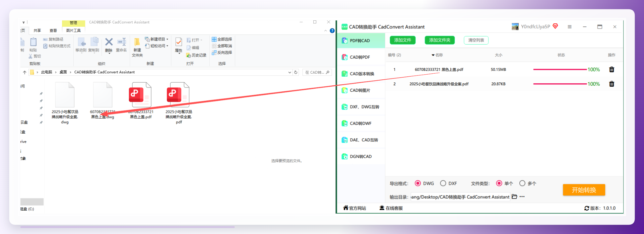Delete the 6070B2333721 黑色上盖.pdf row

[611, 69]
